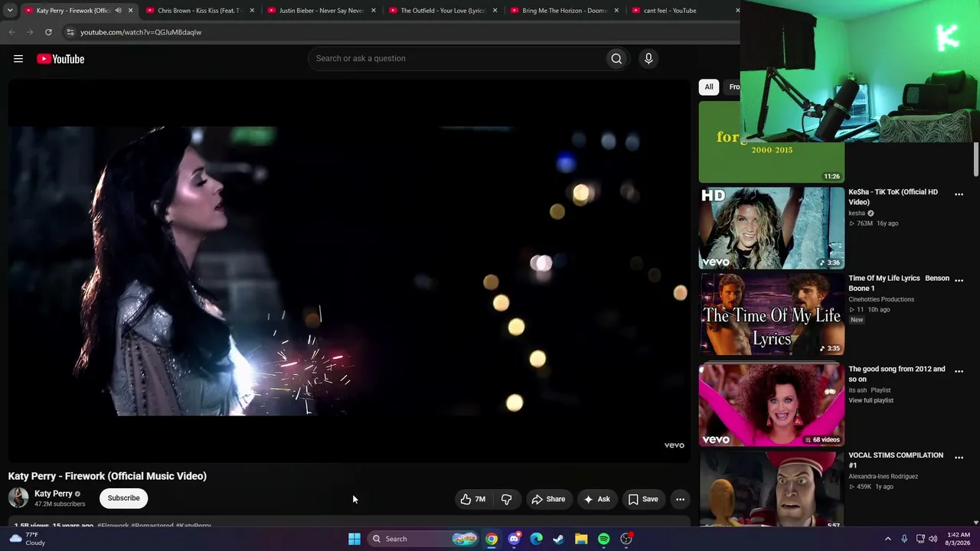Open Kesha TiK ToK video thumbnail
This screenshot has height=551, width=980.
[772, 228]
